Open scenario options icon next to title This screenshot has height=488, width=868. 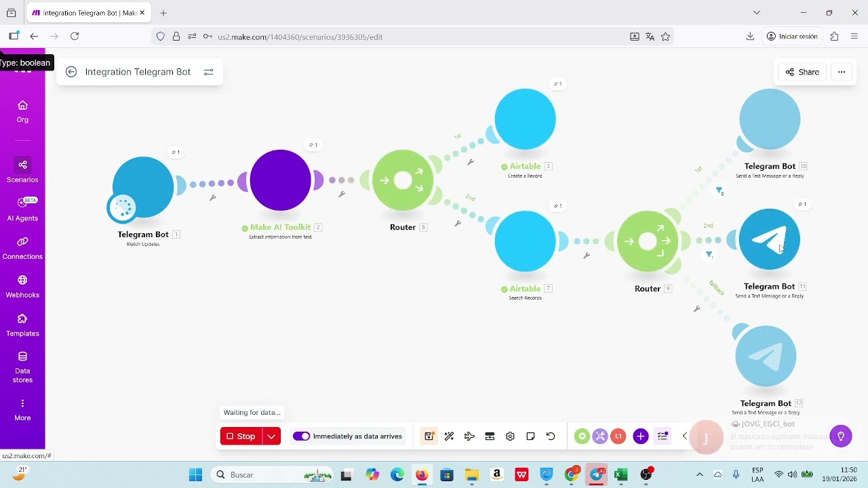click(x=209, y=72)
